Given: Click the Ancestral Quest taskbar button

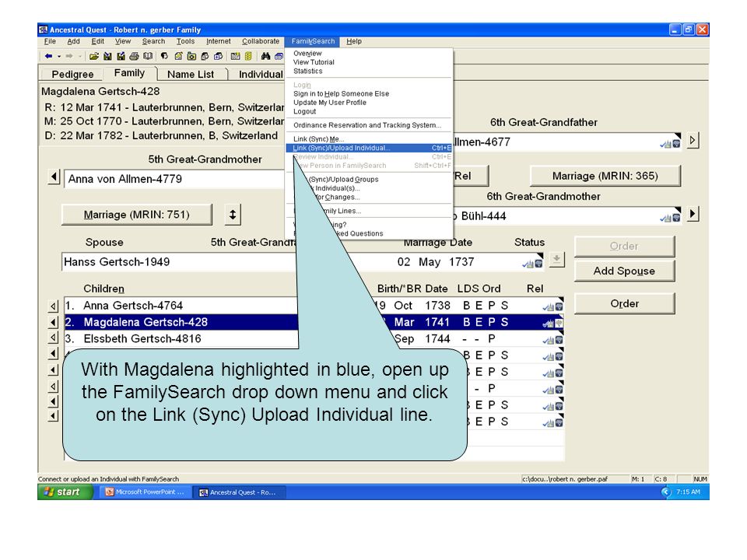Looking at the screenshot, I should [x=240, y=492].
